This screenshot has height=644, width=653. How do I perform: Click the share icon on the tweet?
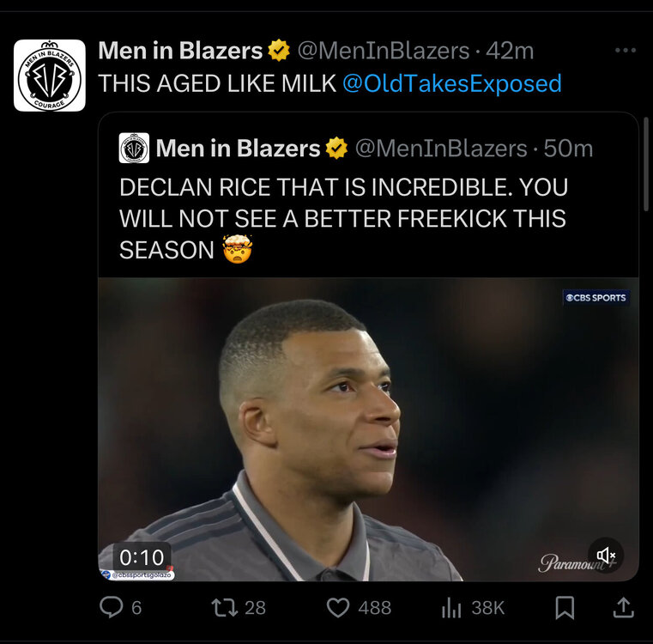click(x=623, y=608)
